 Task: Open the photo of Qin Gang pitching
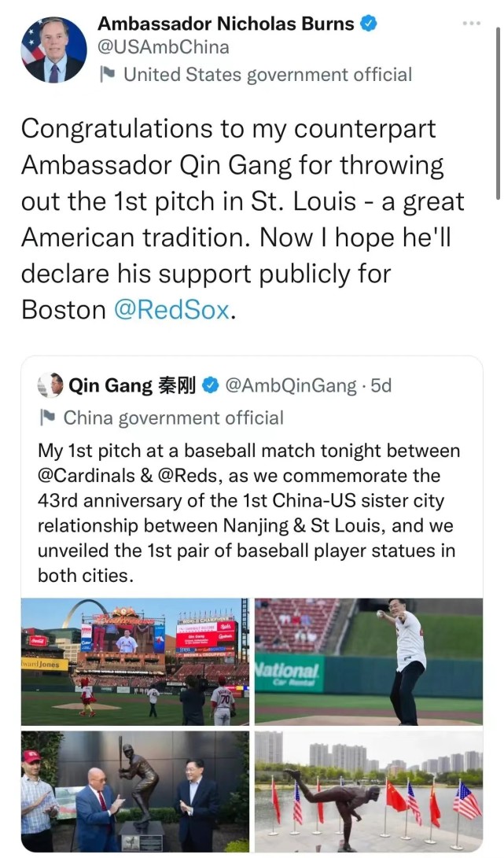pos(369,661)
